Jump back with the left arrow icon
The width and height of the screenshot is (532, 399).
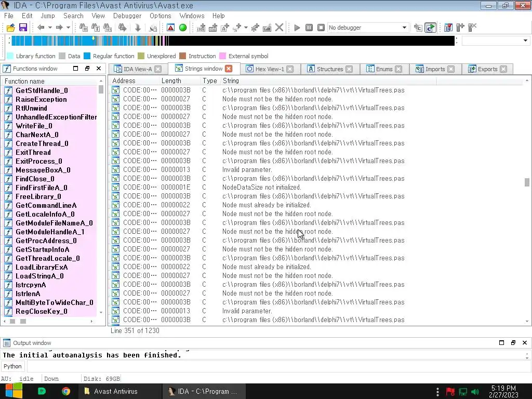pyautogui.click(x=41, y=28)
